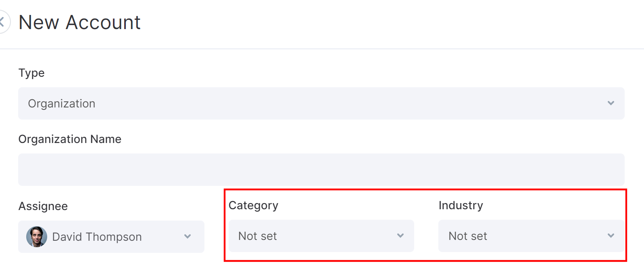Click the Assignee label
Screen dimensions: 644x267
[x=43, y=206]
